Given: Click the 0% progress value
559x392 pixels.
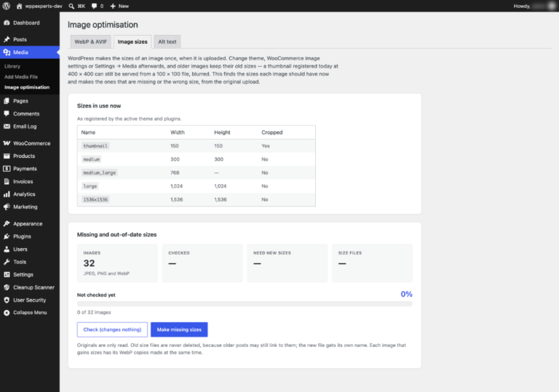Looking at the screenshot, I should tap(406, 294).
